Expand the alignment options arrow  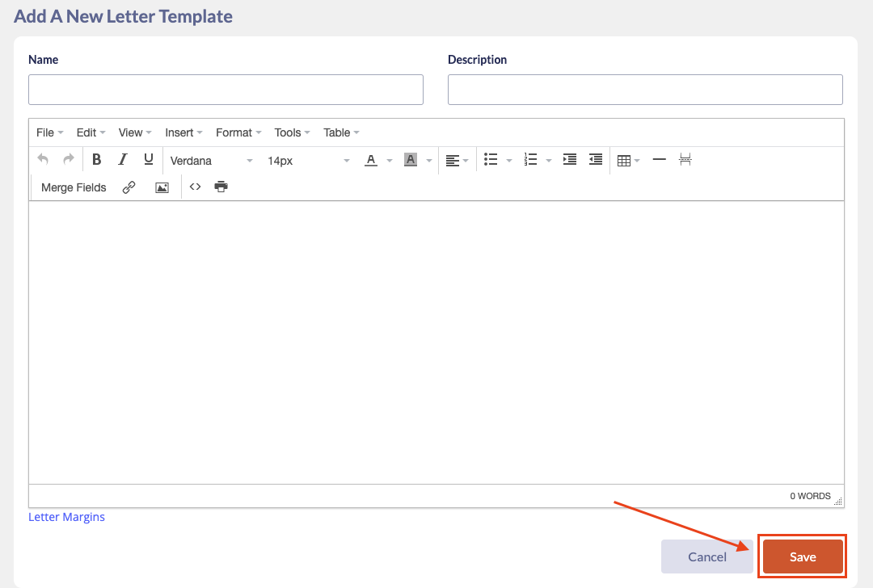(466, 161)
